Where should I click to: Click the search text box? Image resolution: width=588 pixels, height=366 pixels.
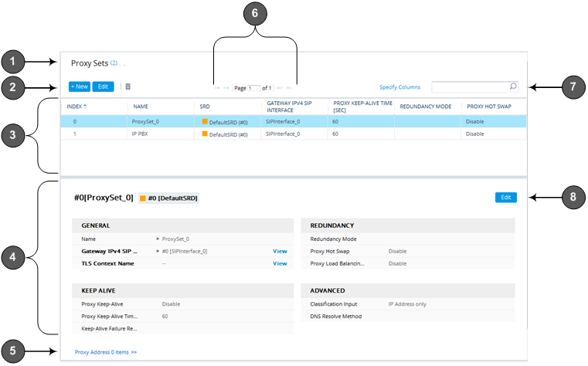click(x=470, y=87)
